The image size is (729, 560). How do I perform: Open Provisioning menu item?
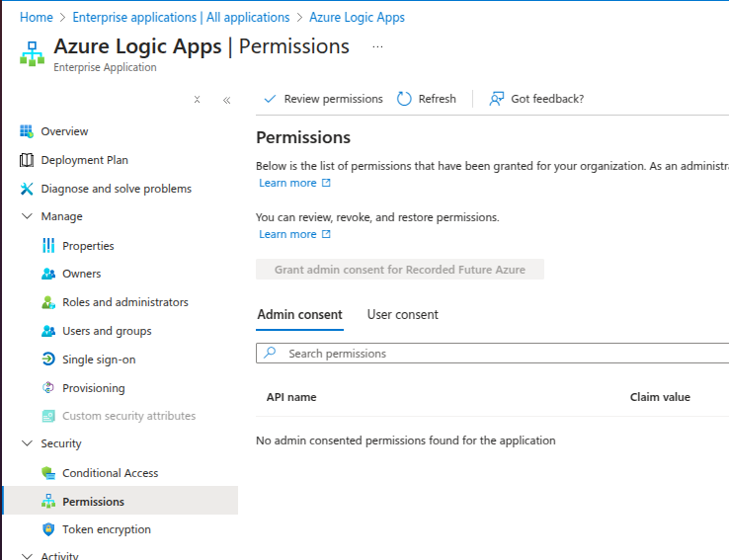(94, 388)
